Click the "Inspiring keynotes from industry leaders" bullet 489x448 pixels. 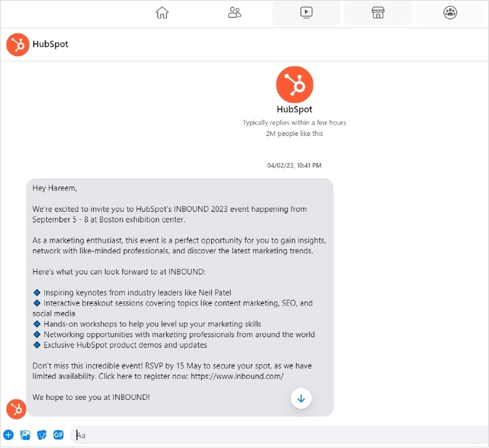[x=132, y=293]
